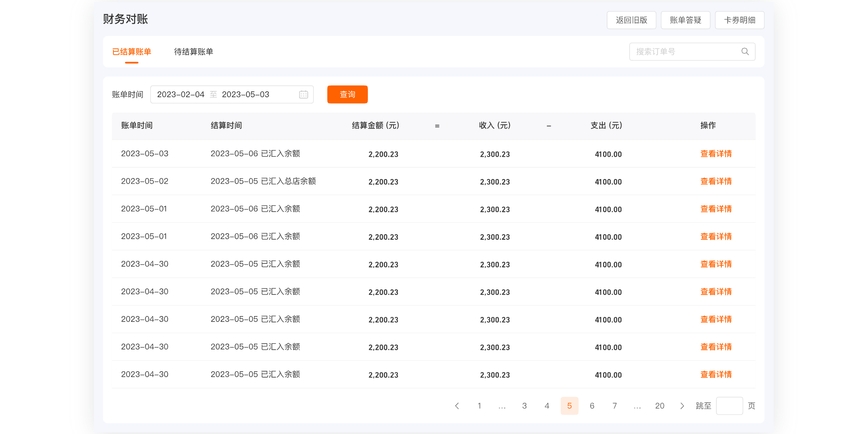Screen dimensions: 868x434
Task: Click the orange 查询 button
Action: point(347,94)
